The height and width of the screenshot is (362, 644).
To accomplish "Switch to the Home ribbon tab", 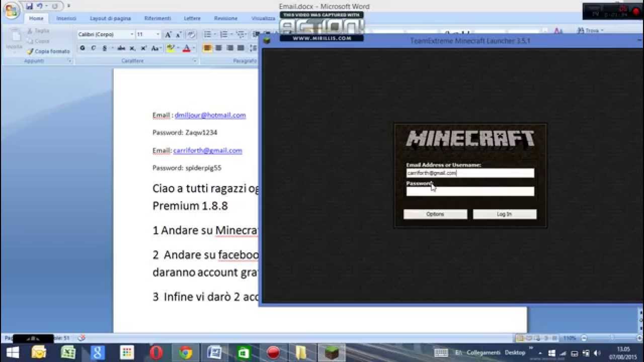I will coord(36,18).
